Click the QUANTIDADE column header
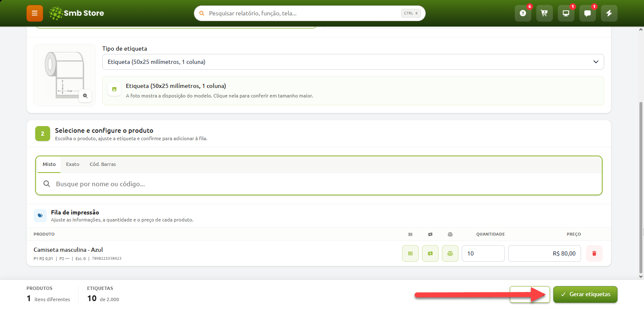 [x=490, y=234]
